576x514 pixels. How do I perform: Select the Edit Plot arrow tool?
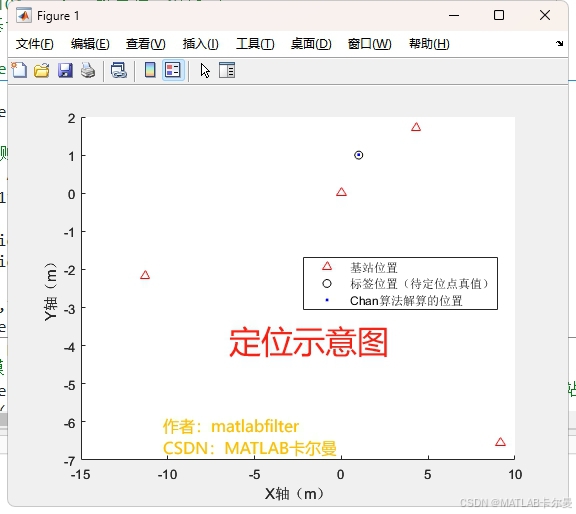click(205, 71)
